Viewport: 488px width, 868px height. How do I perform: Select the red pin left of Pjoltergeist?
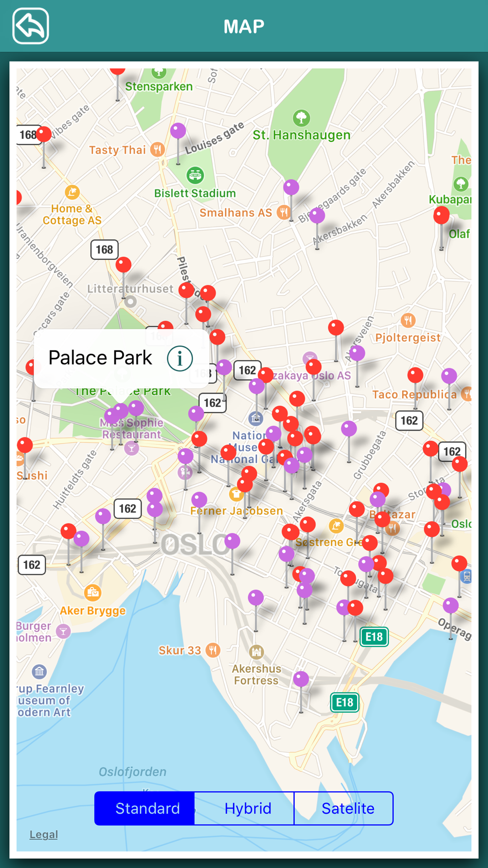click(336, 328)
